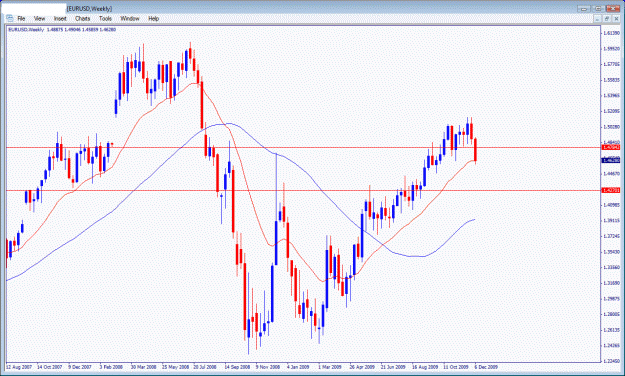This screenshot has height=376, width=625.
Task: Click the 9 Dec 2007 date label
Action: (x=80, y=367)
